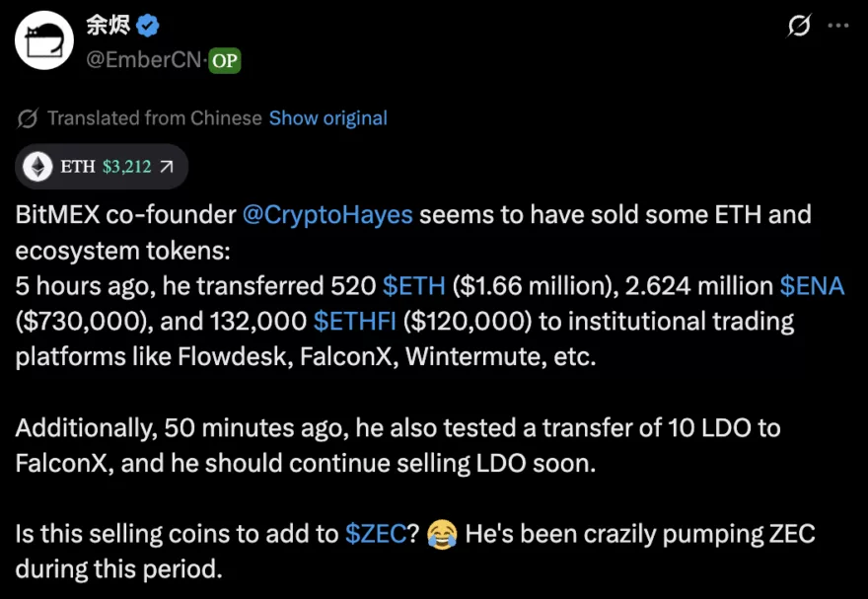The height and width of the screenshot is (599, 868).
Task: Click the @EmberCN handle
Action: click(144, 60)
